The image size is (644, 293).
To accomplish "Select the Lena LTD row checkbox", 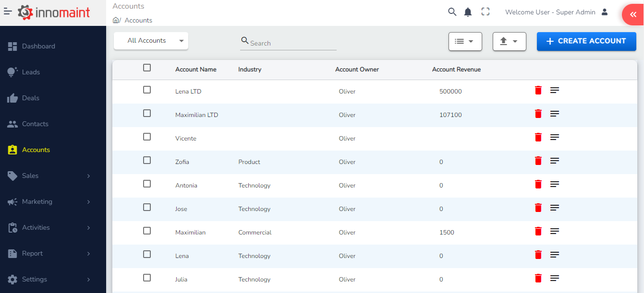I will (147, 90).
